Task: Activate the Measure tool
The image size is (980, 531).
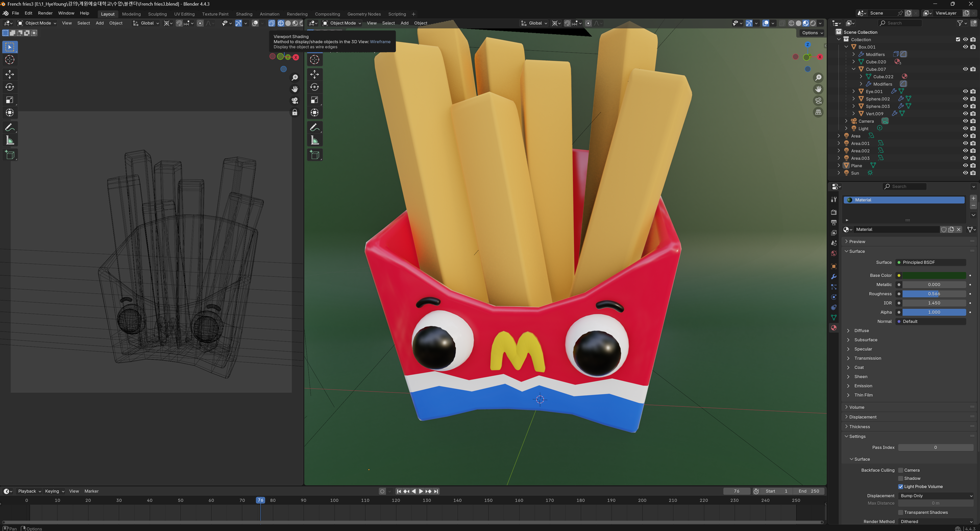Action: 9,140
